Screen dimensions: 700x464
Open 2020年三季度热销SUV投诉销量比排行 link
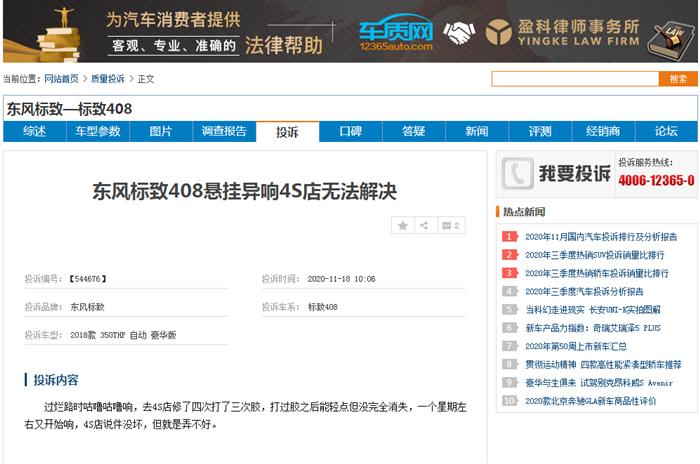595,255
